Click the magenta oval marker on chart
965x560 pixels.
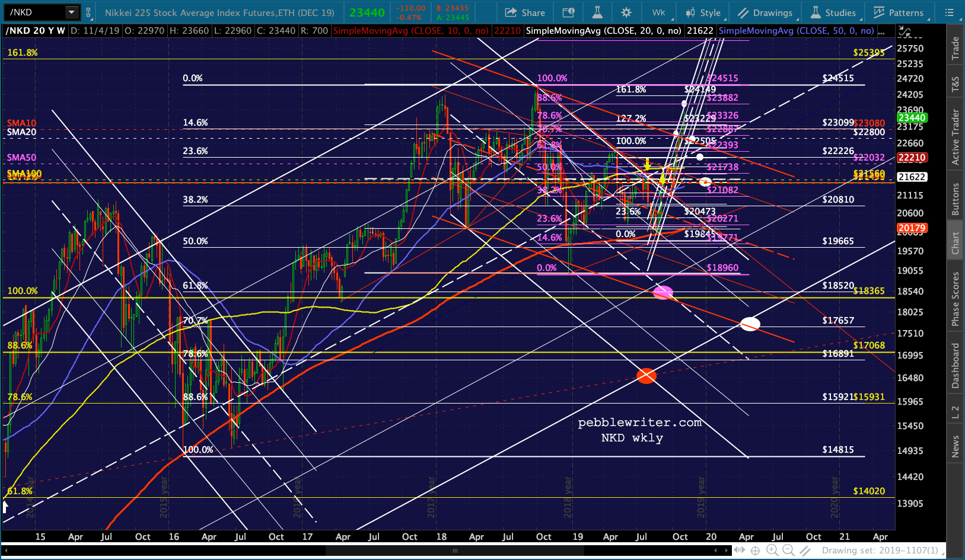click(x=663, y=292)
